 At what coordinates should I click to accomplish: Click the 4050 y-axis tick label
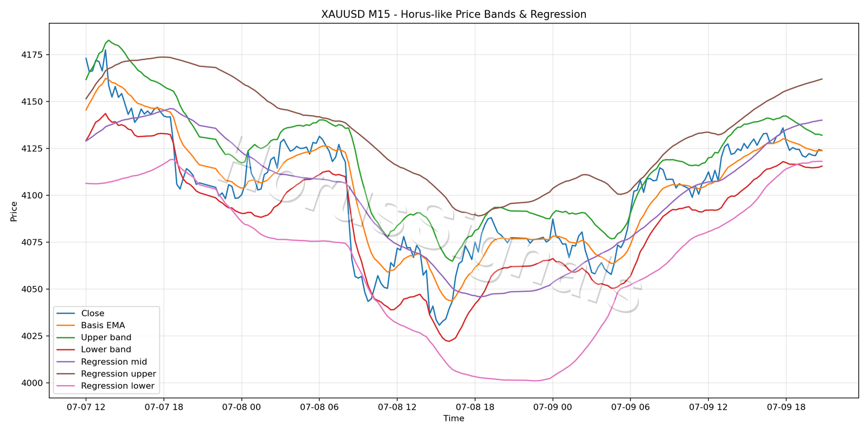[33, 289]
